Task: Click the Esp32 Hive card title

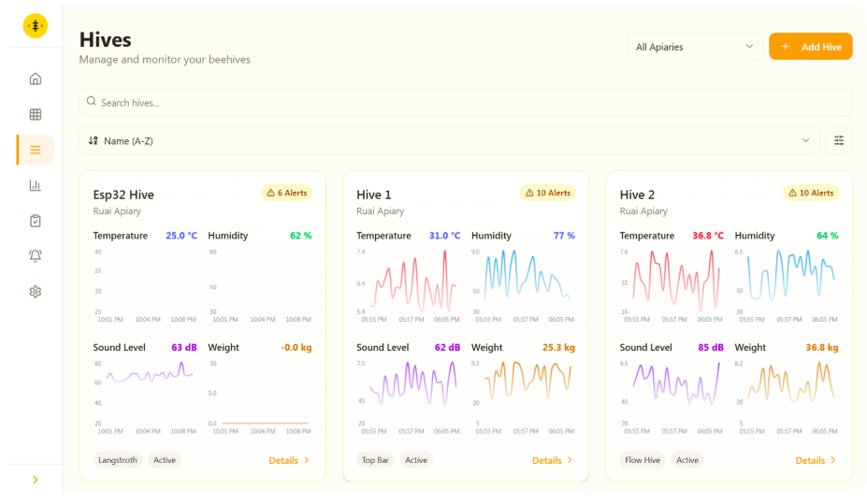Action: coord(123,194)
